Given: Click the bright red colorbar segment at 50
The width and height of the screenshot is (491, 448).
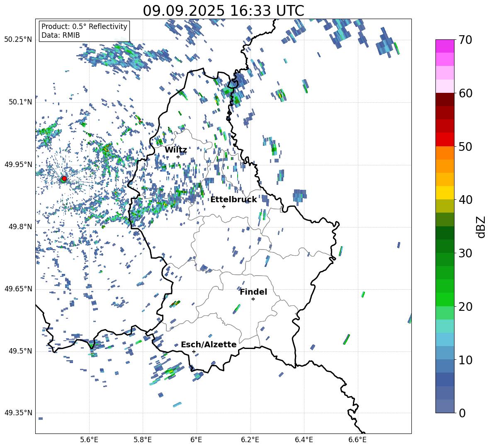Looking at the screenshot, I should (445, 140).
